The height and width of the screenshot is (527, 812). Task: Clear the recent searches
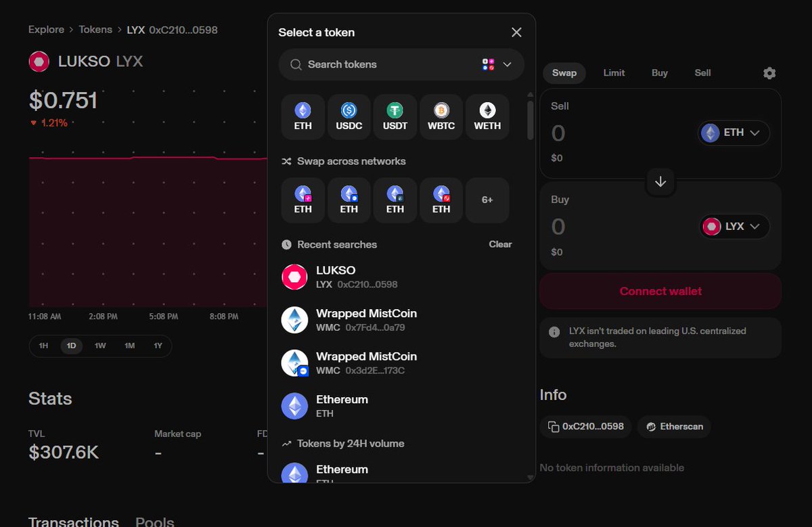[500, 244]
